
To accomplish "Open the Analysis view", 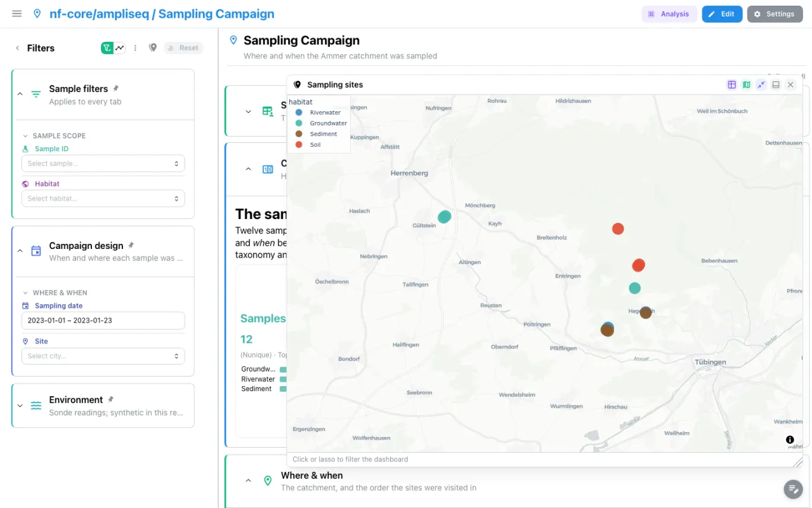I will pos(669,14).
